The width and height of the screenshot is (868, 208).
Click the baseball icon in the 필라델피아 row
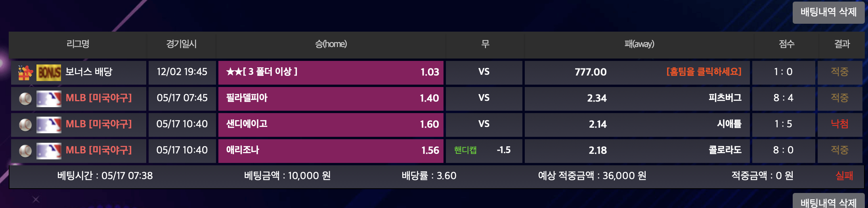coord(25,98)
